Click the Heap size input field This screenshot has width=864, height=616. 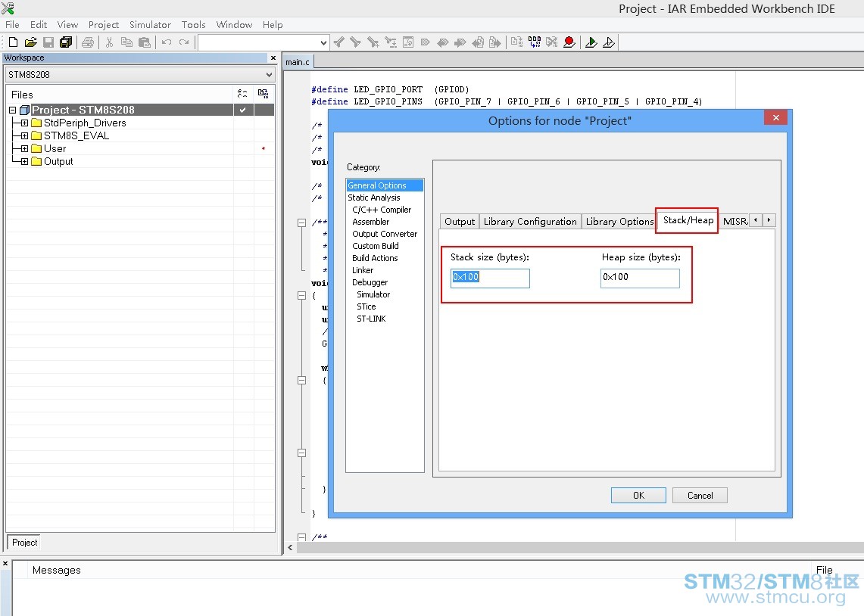[640, 278]
